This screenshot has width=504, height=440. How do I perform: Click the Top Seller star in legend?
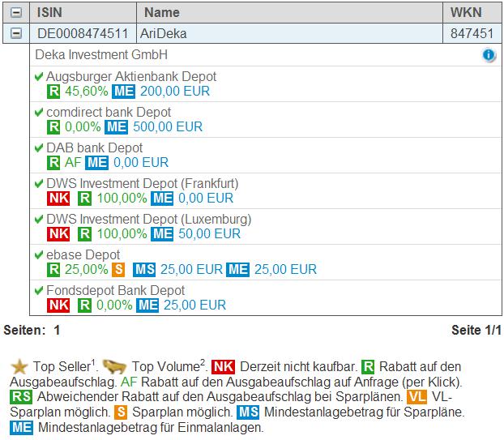[19, 367]
